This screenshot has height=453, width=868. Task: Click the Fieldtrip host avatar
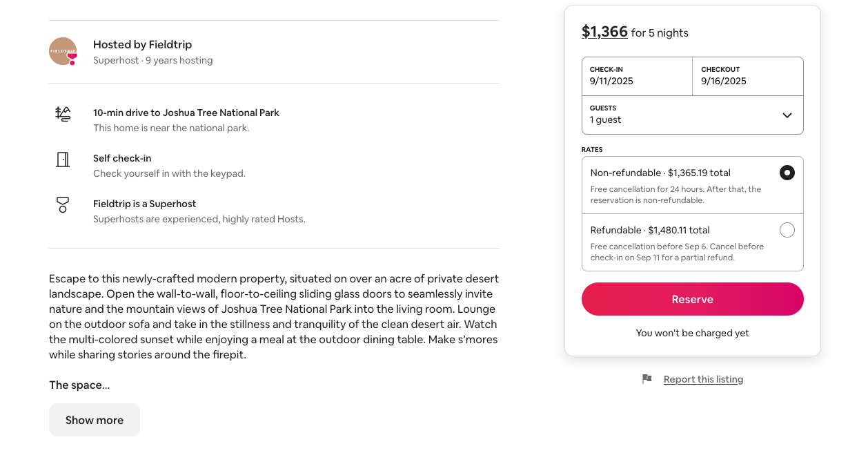click(62, 51)
